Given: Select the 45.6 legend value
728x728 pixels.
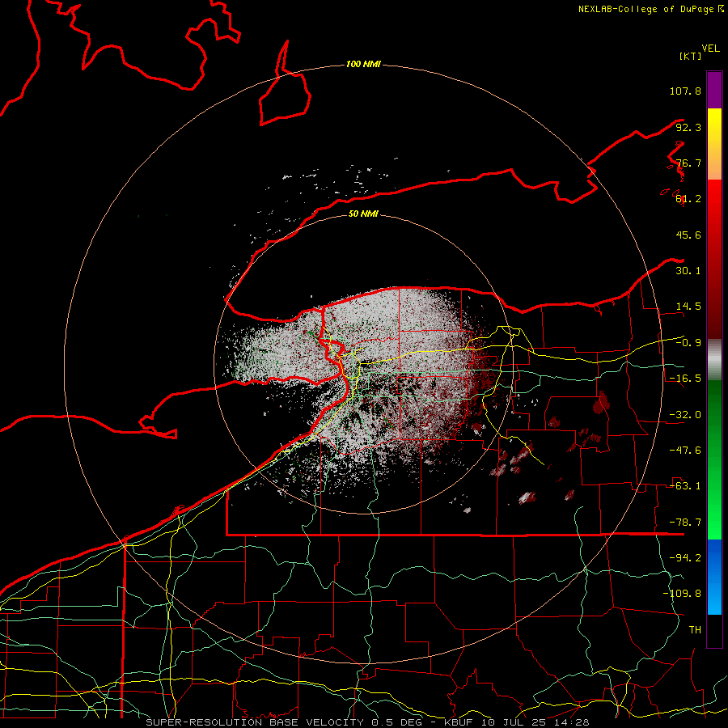Looking at the screenshot, I should pos(688,235).
